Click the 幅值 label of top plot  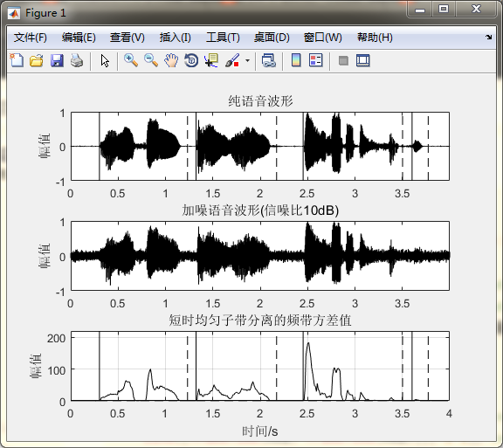[x=45, y=147]
